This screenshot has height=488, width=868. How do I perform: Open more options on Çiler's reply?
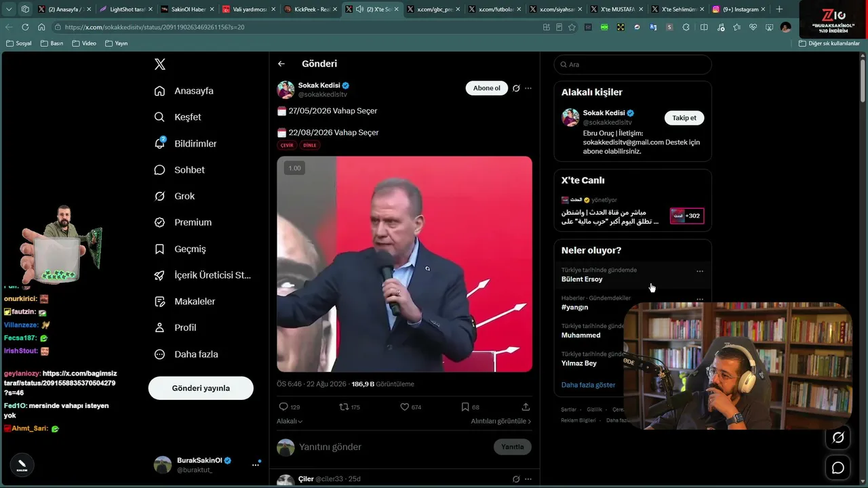click(x=528, y=479)
